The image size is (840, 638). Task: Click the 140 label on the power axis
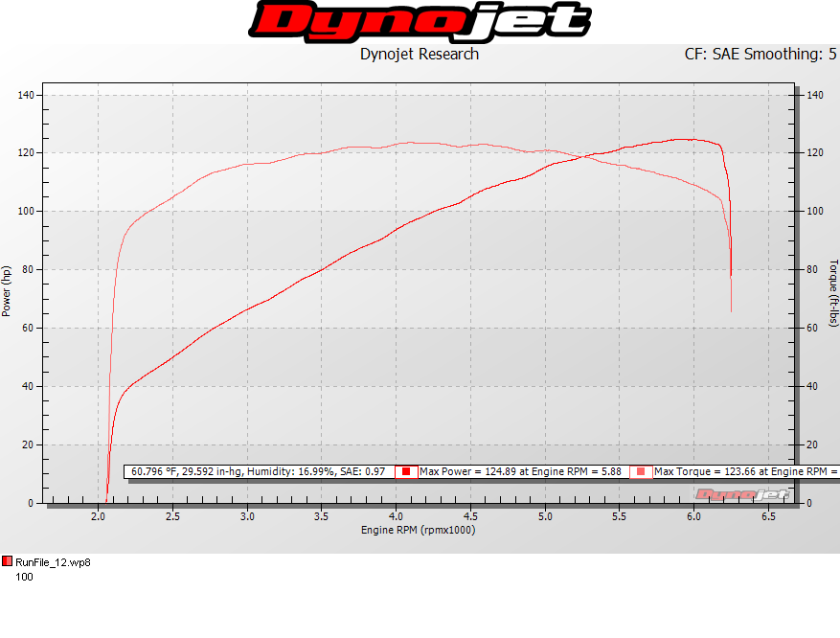point(26,96)
